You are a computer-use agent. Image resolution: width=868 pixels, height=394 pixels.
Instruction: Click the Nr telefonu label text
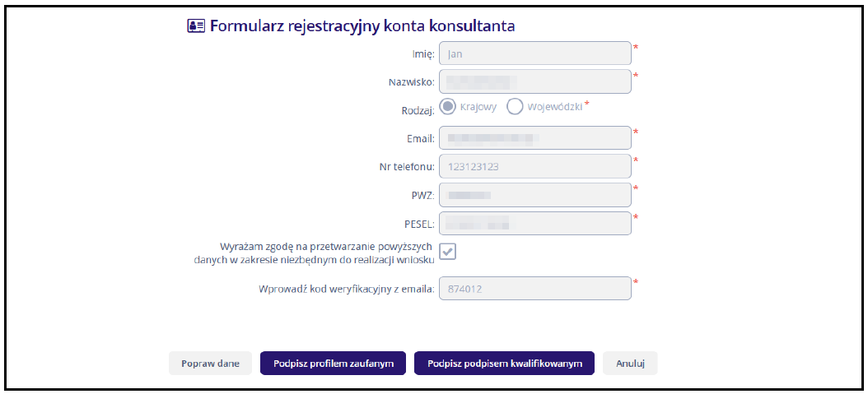click(x=401, y=166)
